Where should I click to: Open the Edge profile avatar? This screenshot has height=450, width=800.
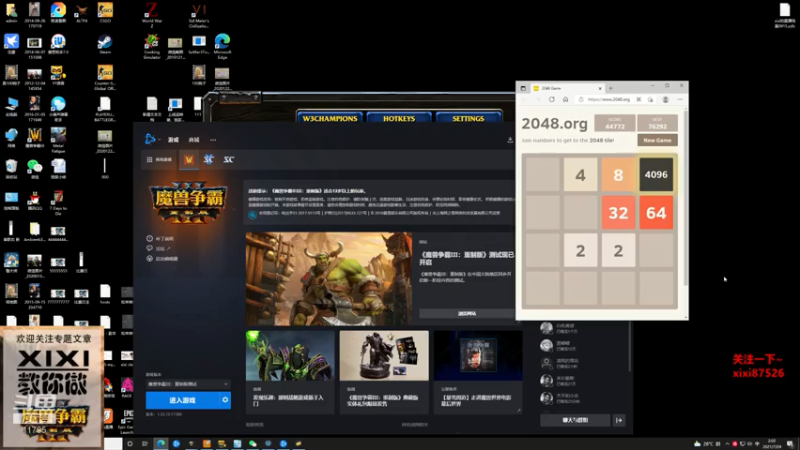point(665,99)
